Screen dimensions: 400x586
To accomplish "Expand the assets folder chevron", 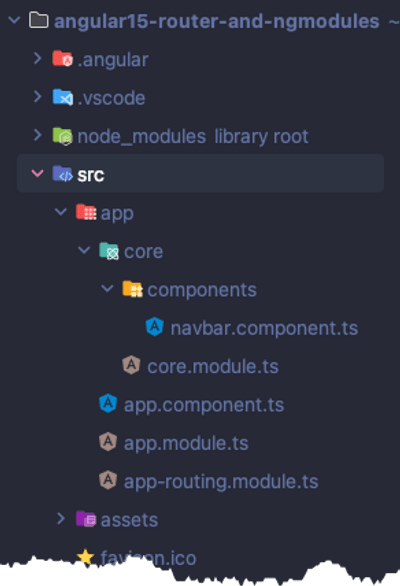I will (x=61, y=518).
